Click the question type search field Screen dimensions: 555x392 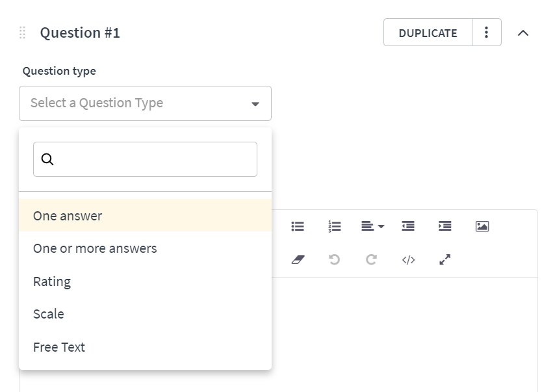(145, 159)
